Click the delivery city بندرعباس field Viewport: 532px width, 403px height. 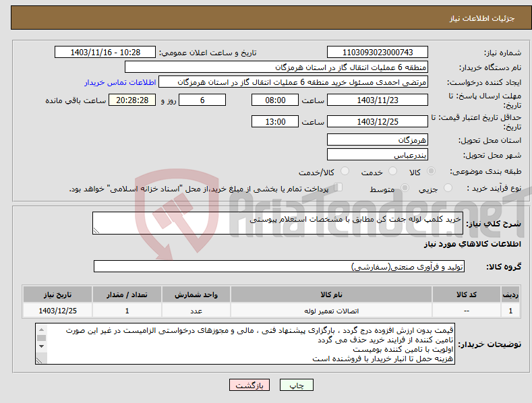coord(378,155)
